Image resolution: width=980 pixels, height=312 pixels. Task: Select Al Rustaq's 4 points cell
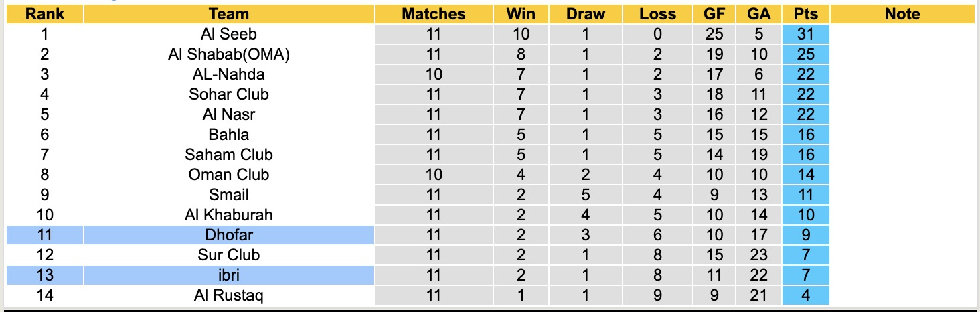tap(805, 295)
